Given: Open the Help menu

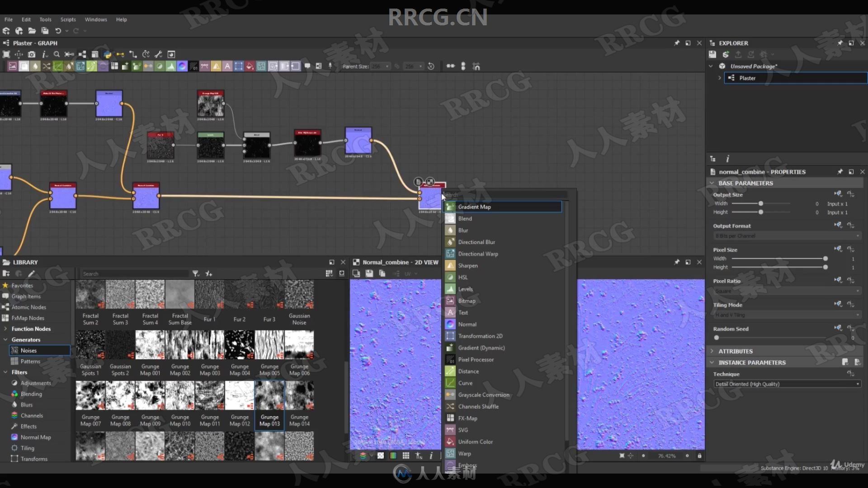Looking at the screenshot, I should 121,19.
